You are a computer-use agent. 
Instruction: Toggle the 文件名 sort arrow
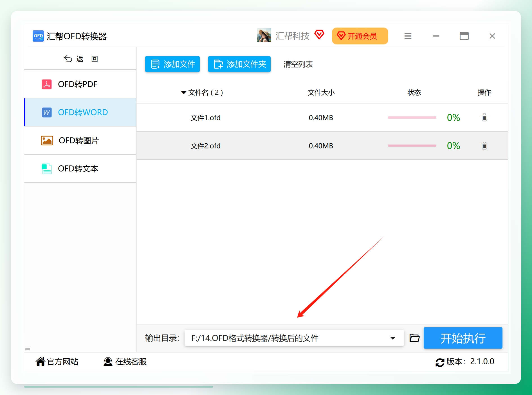184,92
